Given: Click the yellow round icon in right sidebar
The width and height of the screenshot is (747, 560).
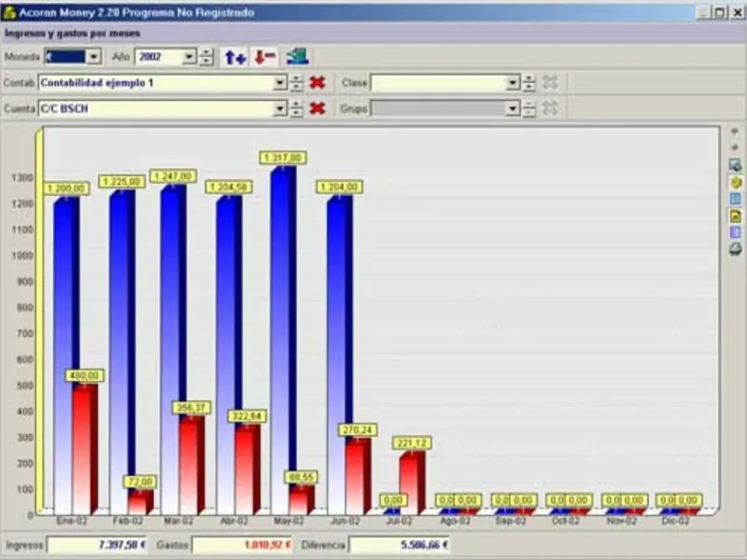Looking at the screenshot, I should pos(736,182).
